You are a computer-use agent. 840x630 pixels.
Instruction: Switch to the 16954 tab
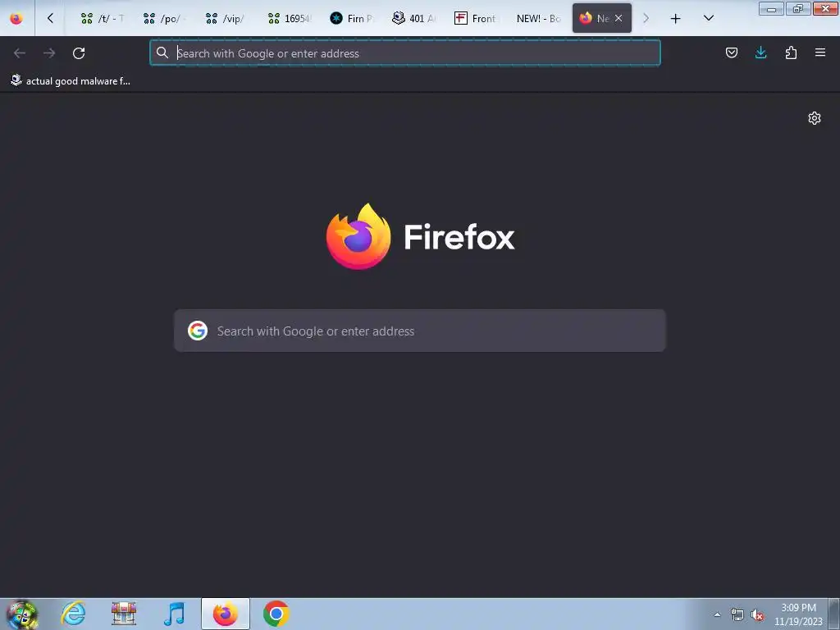click(x=290, y=18)
